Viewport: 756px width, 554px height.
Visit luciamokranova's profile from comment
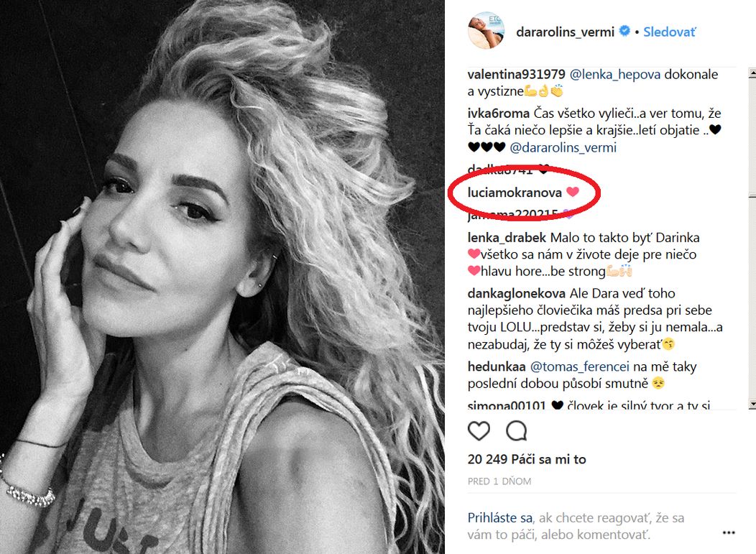click(x=515, y=193)
